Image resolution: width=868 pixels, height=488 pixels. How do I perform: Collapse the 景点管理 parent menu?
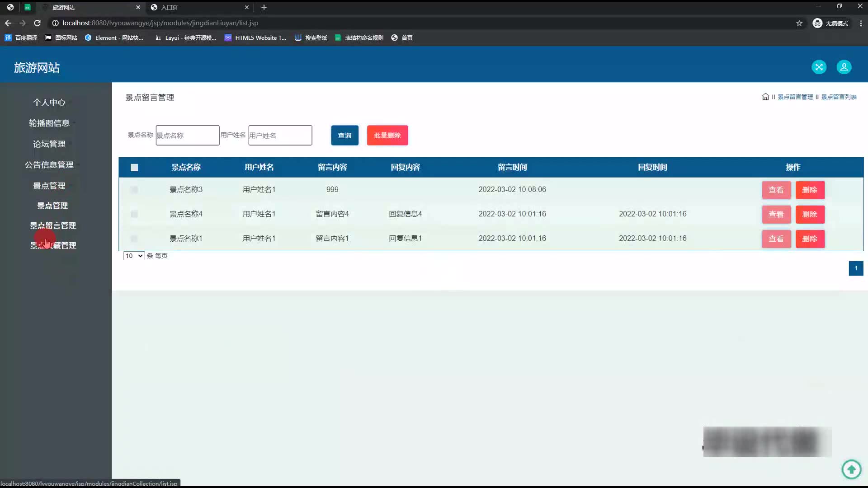[49, 186]
